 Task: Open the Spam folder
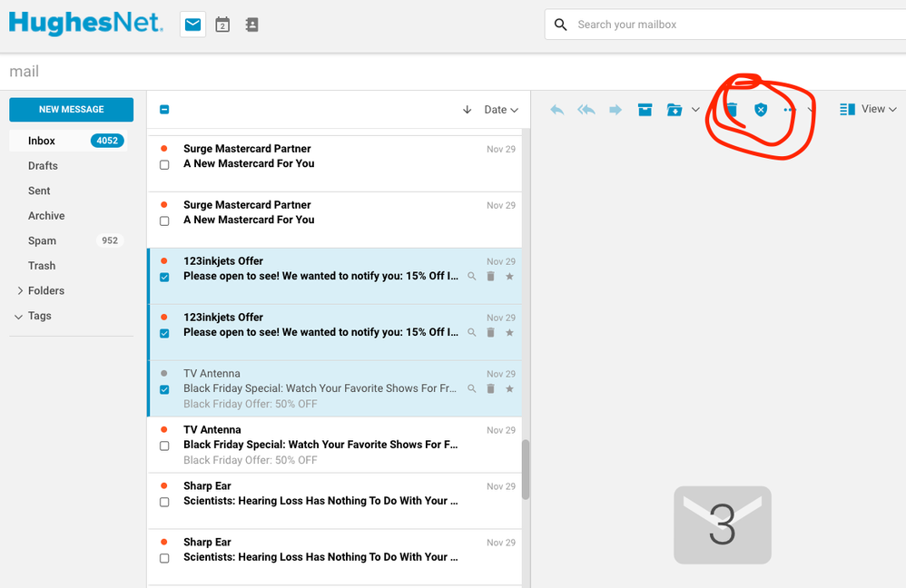42,240
